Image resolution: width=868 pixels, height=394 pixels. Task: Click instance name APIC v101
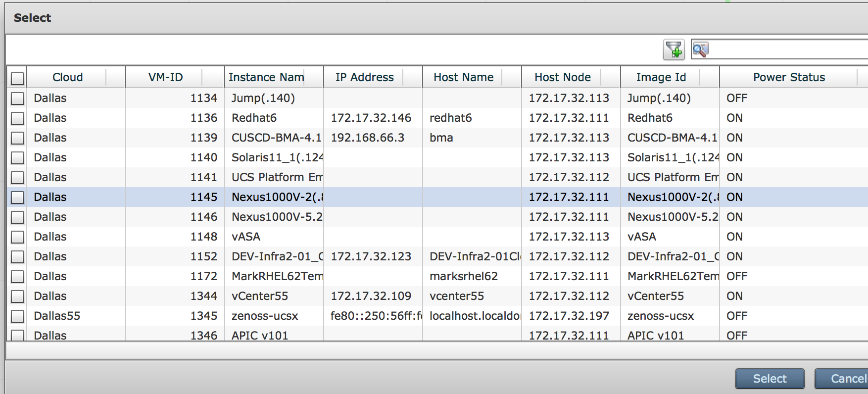pyautogui.click(x=260, y=336)
